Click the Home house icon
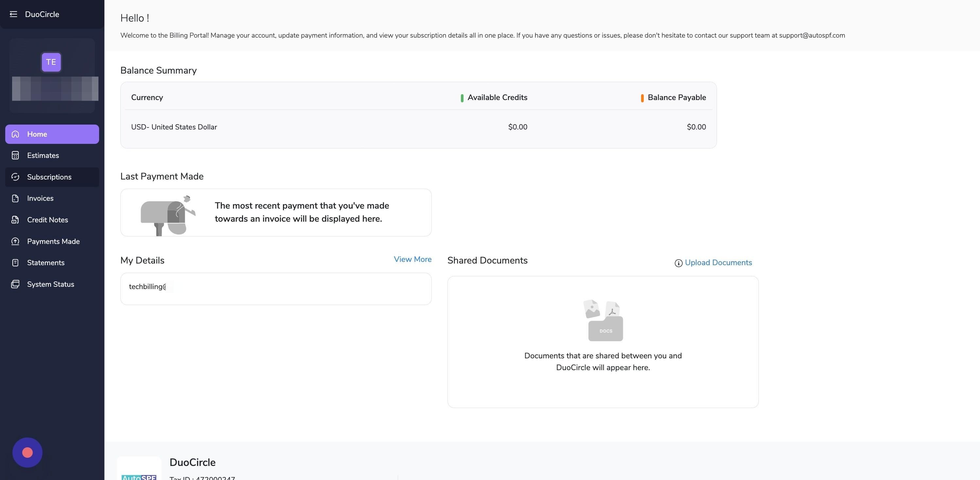The height and width of the screenshot is (480, 980). (15, 134)
